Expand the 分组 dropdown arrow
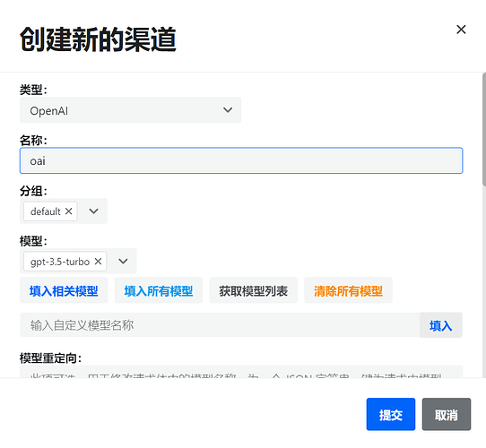 93,211
